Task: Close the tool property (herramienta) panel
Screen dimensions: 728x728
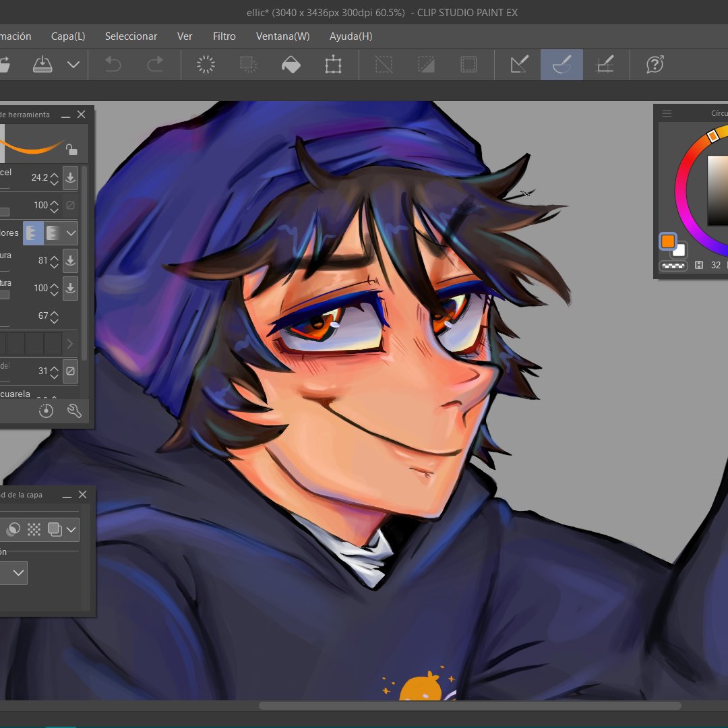Action: point(82,114)
